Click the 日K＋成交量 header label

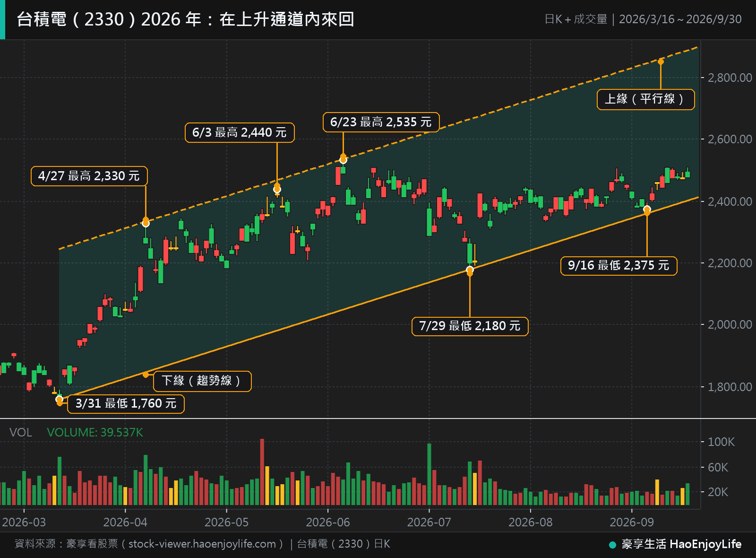(x=576, y=19)
